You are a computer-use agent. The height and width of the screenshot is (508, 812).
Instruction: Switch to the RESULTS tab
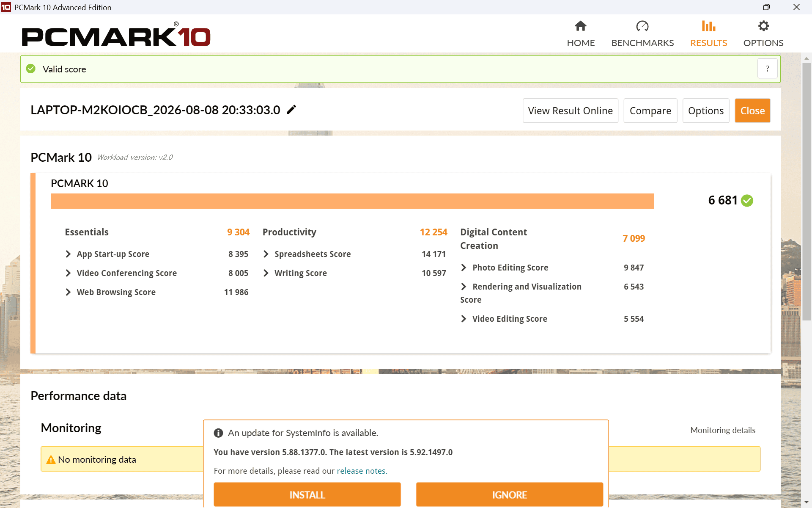point(708,34)
